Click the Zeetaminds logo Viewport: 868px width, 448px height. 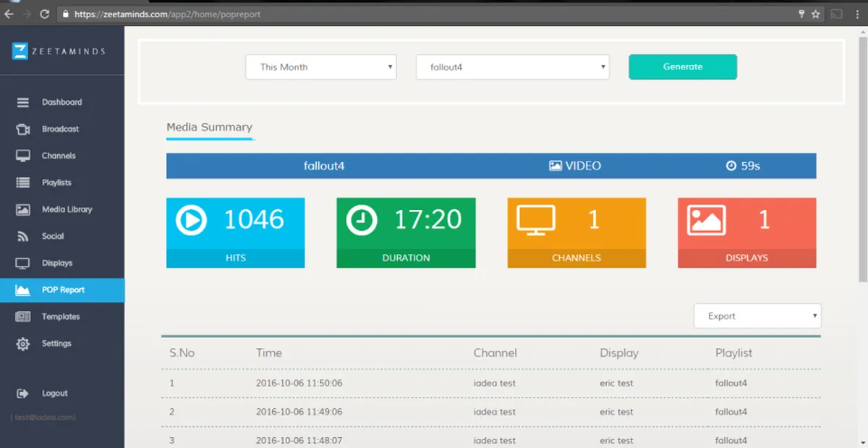coord(59,51)
